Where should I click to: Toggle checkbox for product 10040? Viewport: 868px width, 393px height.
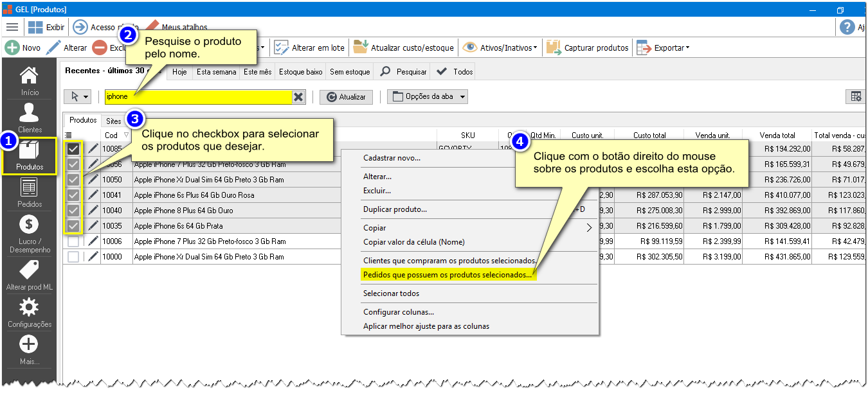pyautogui.click(x=73, y=210)
